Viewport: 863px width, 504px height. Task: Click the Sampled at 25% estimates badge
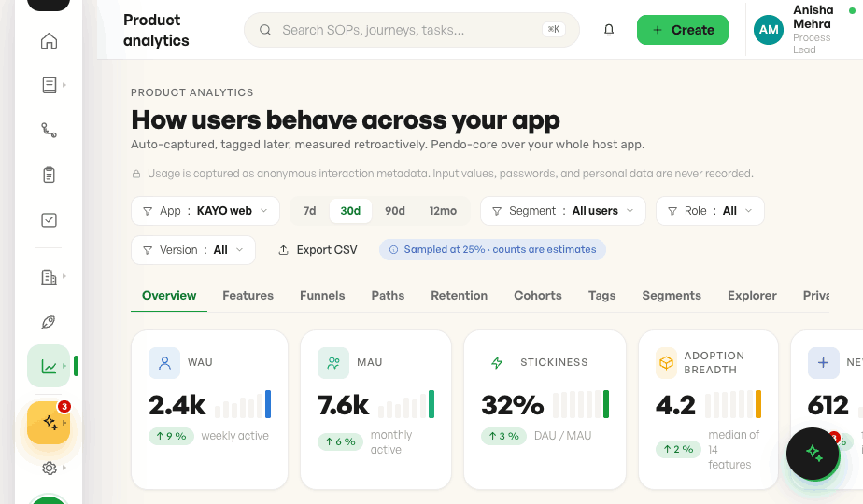pos(492,250)
